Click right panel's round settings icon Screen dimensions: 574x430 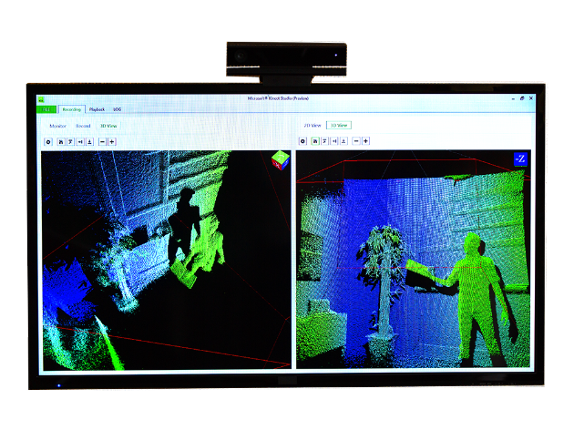303,141
